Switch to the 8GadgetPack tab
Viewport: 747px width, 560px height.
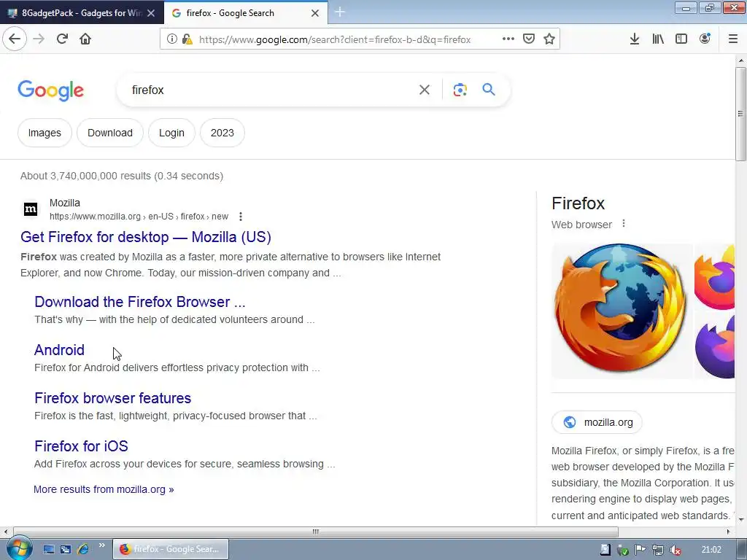(x=82, y=13)
